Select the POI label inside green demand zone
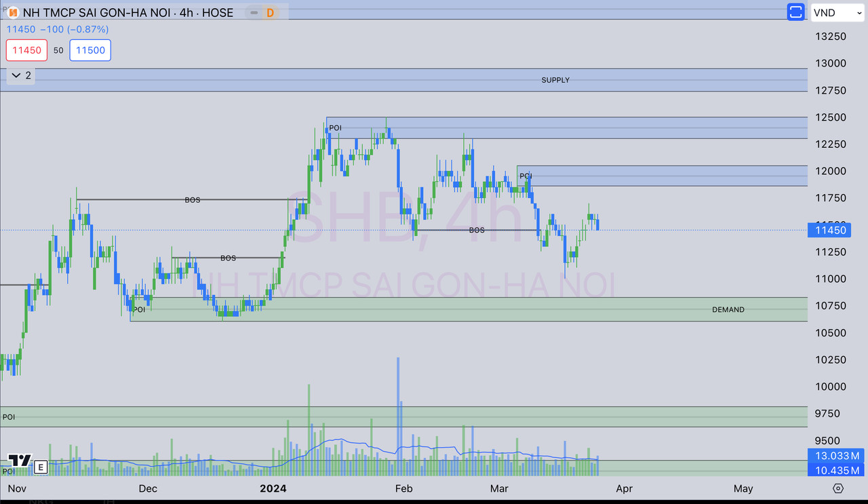The width and height of the screenshot is (868, 504). pyautogui.click(x=139, y=309)
